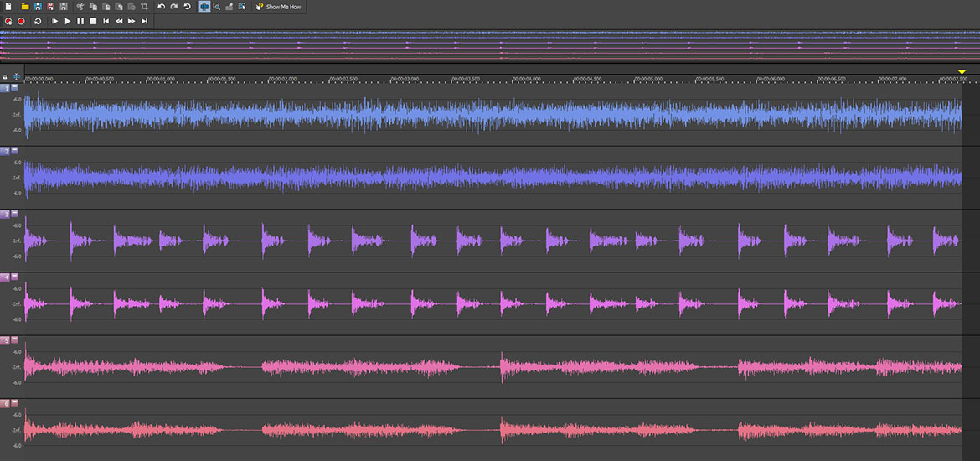
Task: Toggle Loop Playback in transport bar
Action: [x=38, y=20]
